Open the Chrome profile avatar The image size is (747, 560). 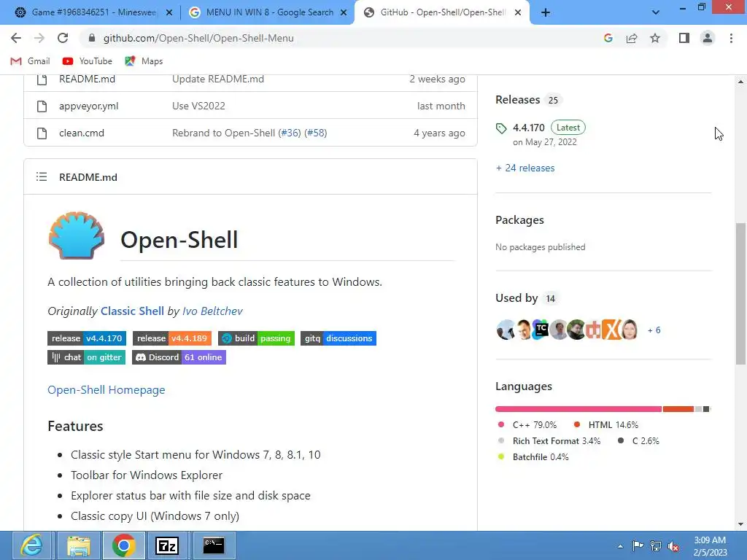pyautogui.click(x=708, y=38)
